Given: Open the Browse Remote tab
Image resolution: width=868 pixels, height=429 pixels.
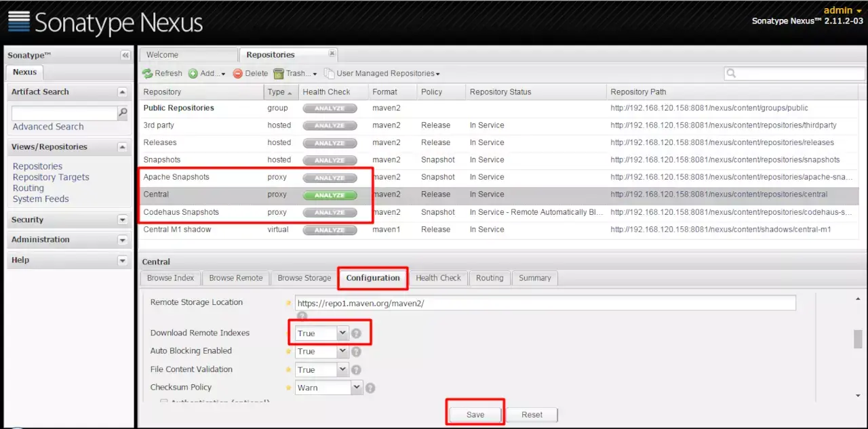Looking at the screenshot, I should tap(236, 278).
